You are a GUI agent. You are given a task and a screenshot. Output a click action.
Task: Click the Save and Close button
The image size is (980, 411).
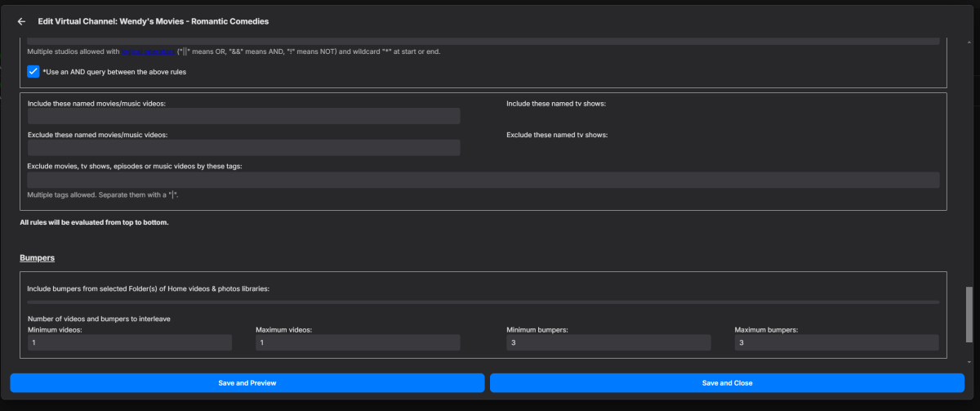point(727,382)
